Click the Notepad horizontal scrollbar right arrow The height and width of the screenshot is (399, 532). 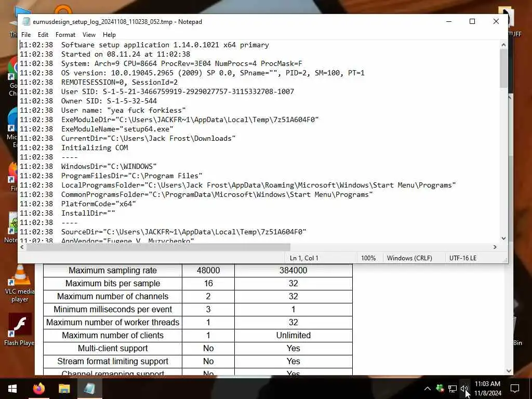coord(495,247)
